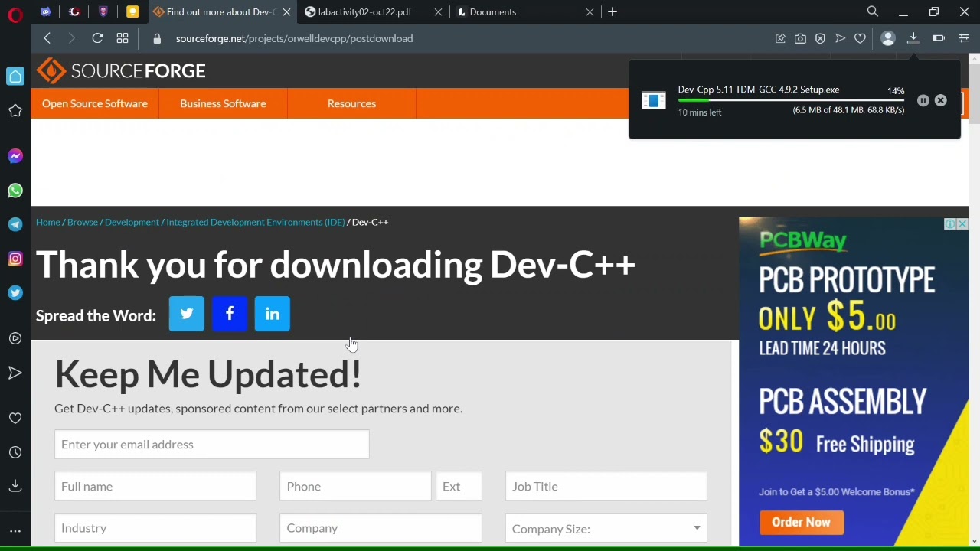The height and width of the screenshot is (551, 980).
Task: Open Pinboards heart in sidebar
Action: point(15,419)
